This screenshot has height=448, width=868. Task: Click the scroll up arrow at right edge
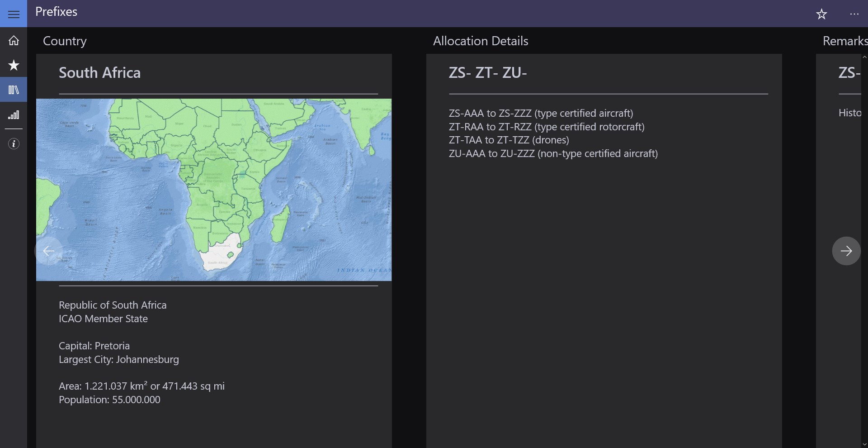(864, 57)
